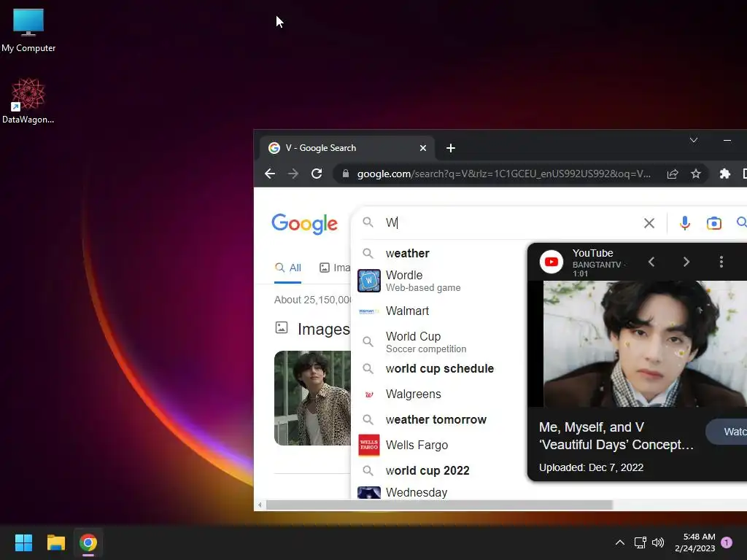The height and width of the screenshot is (560, 747).
Task: Open volume control tray icon
Action: (658, 542)
